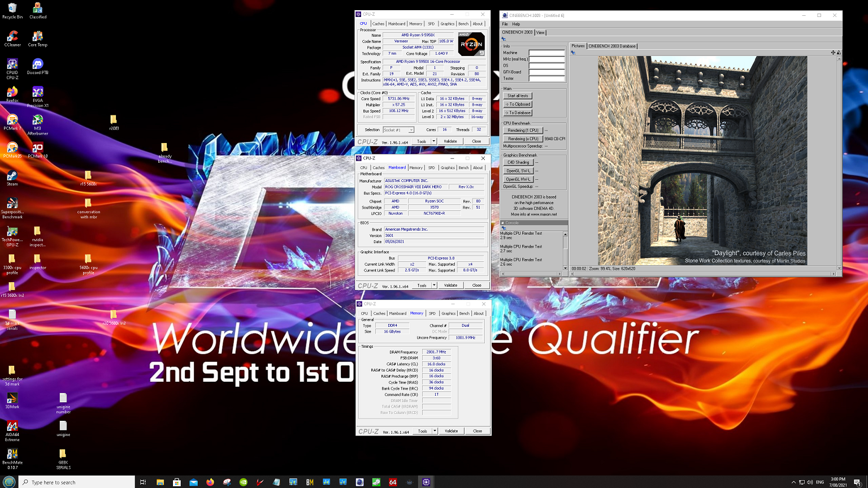Open the taskbar notification center icon
This screenshot has height=488, width=868.
coord(857,482)
